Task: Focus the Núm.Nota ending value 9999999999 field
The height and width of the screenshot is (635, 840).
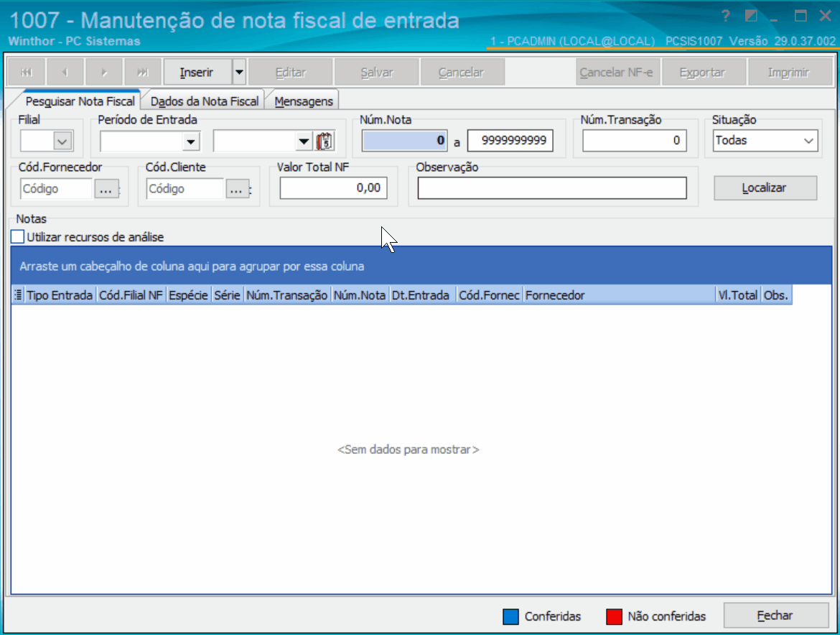Action: pyautogui.click(x=510, y=140)
